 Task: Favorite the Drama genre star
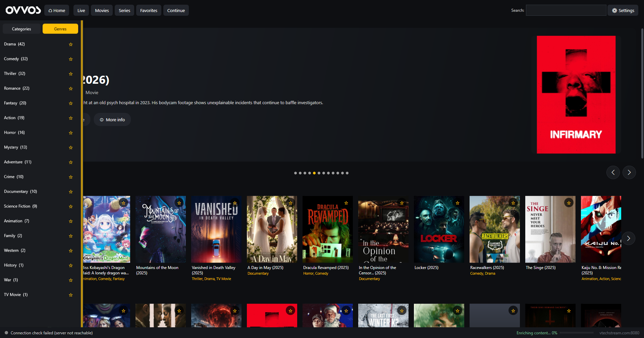pos(71,44)
